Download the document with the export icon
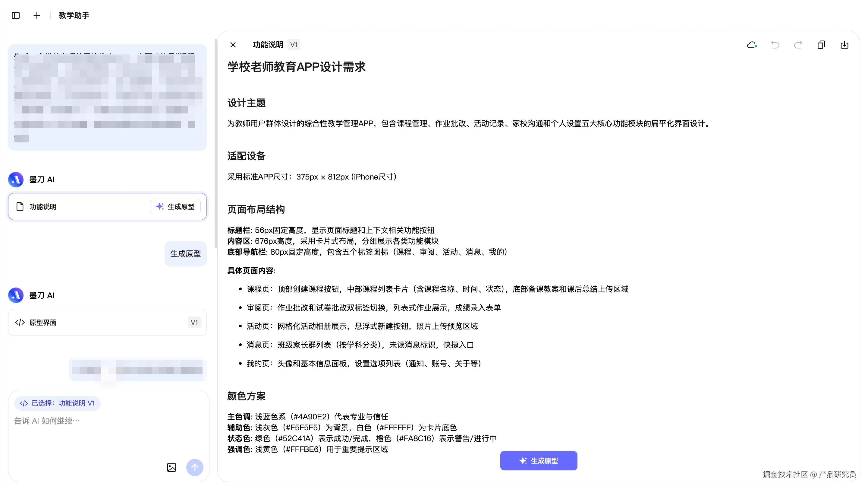Viewport: 868px width, 490px height. tap(844, 45)
